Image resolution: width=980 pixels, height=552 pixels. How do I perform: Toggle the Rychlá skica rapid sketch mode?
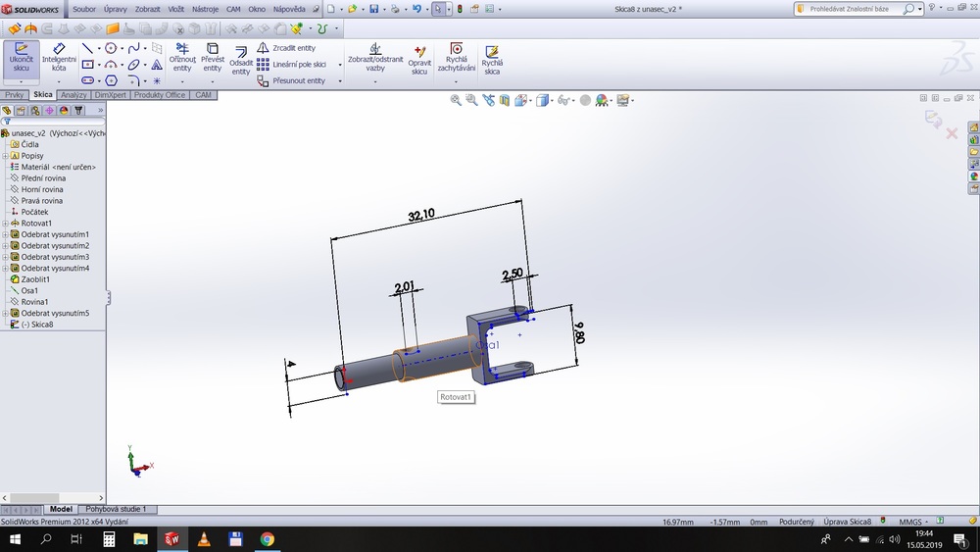[x=492, y=59]
